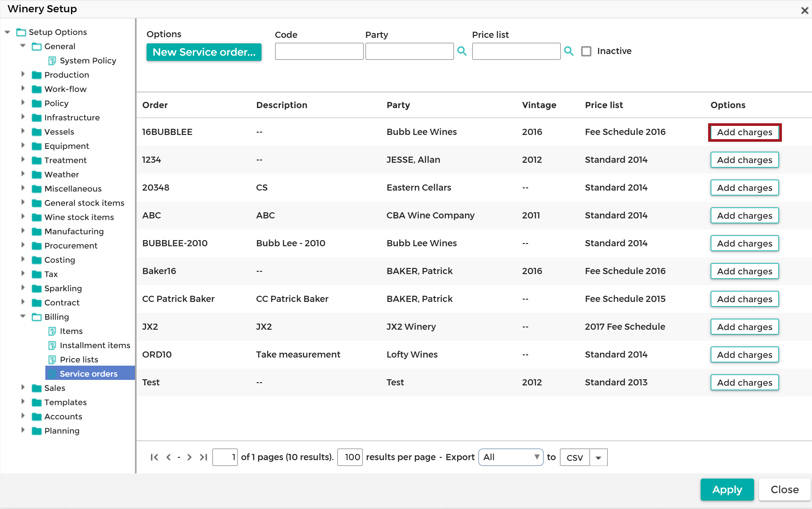Add charges to order JX2
Screen dimensions: 812x509
[744, 327]
